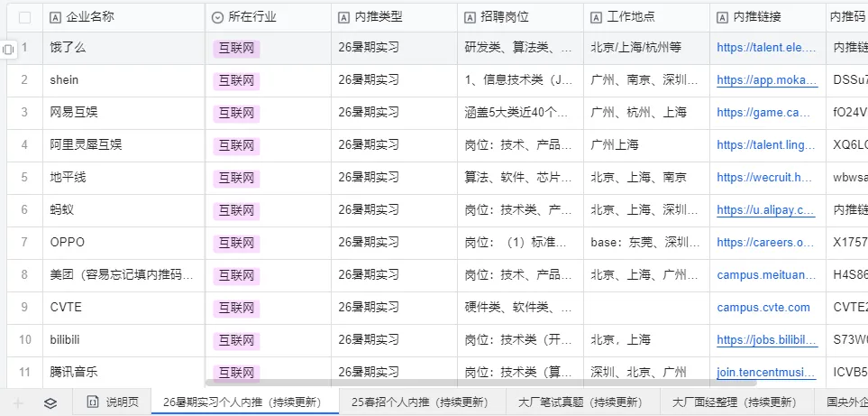This screenshot has height=416, width=868.
Task: Select the 硬件类、软件类 position cell
Action: [520, 308]
